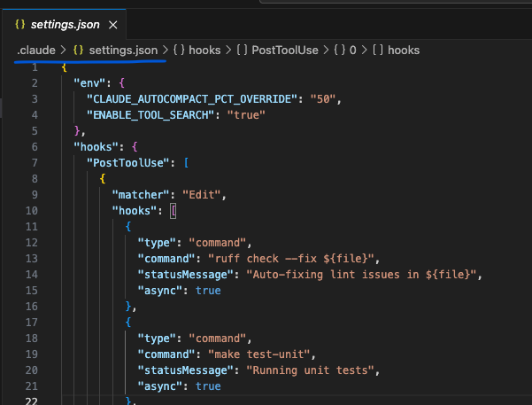Click the "type" key on line 12

[157, 243]
